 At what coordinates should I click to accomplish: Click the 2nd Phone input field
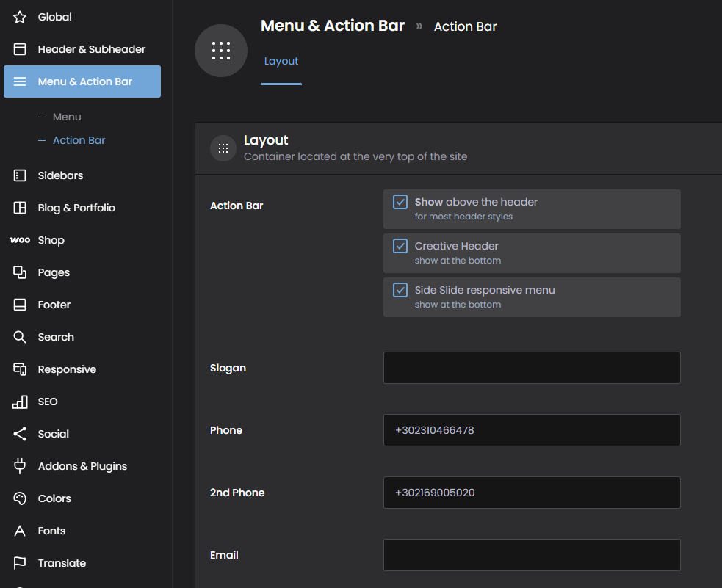coord(532,493)
